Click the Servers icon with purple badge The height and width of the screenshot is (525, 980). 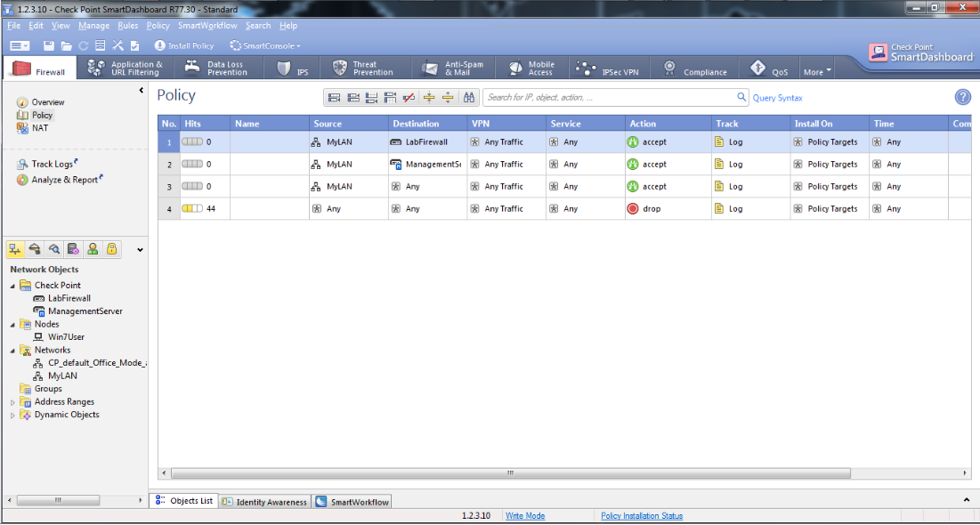click(x=74, y=249)
